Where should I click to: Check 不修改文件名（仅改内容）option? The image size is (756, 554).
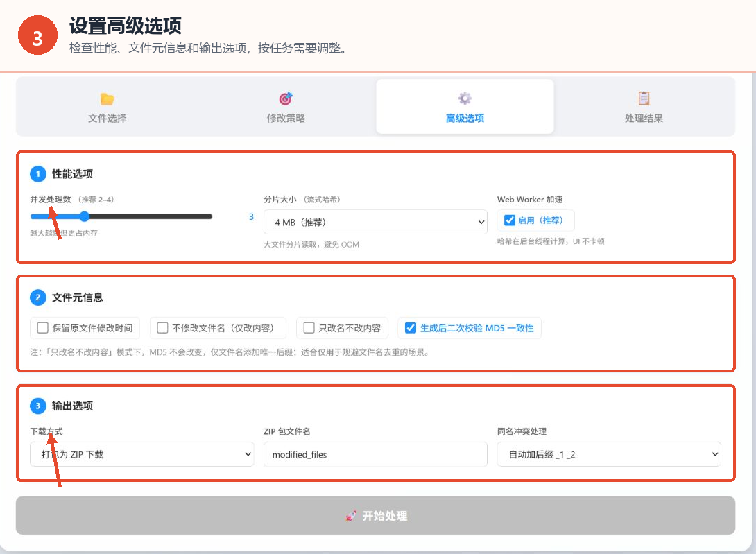click(162, 328)
